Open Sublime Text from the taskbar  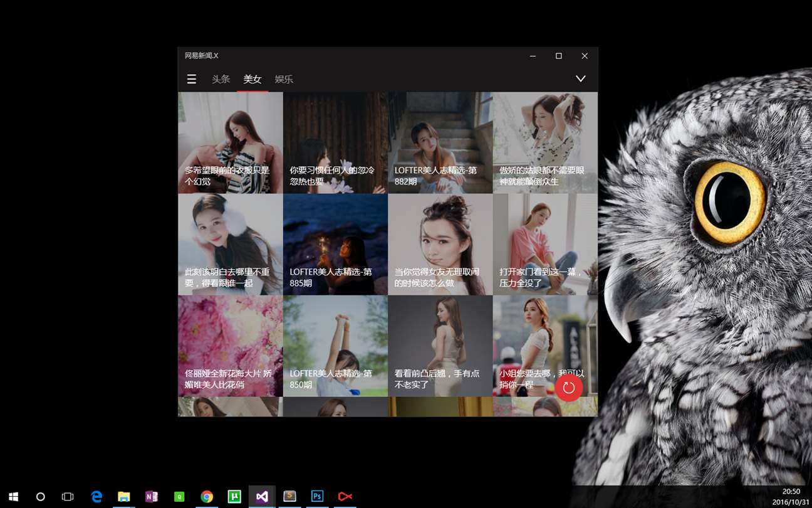coord(289,497)
